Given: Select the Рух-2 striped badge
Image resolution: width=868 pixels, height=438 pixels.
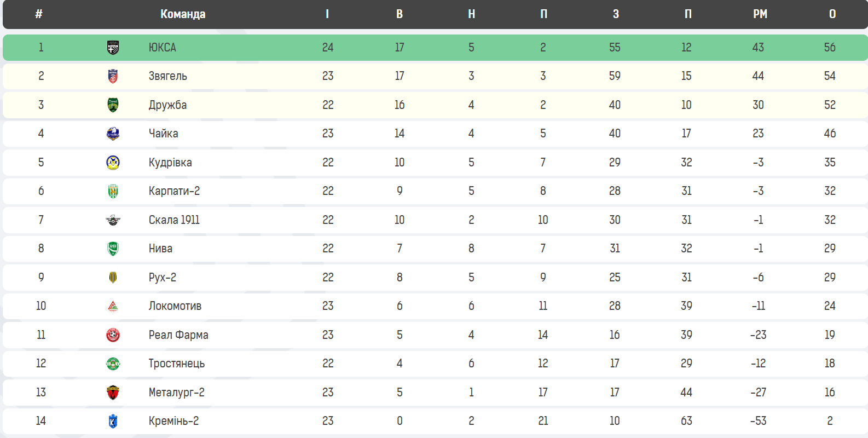Looking at the screenshot, I should click(x=113, y=278).
